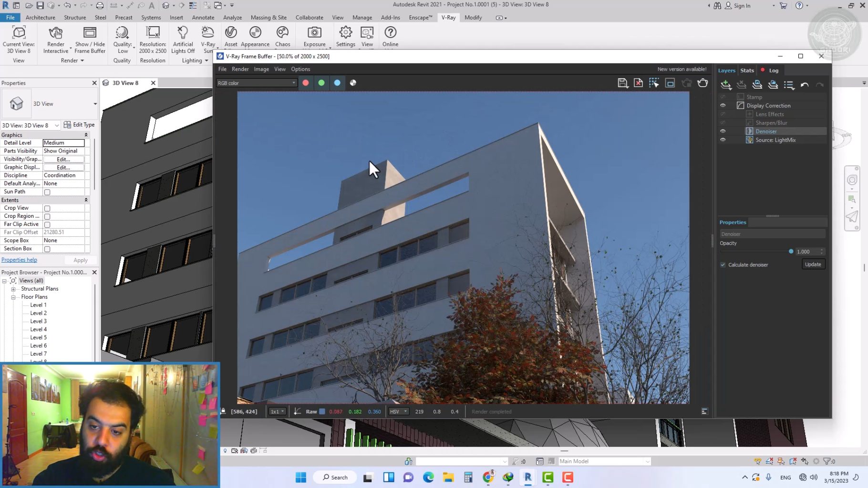Toggle green channel swatch
The width and height of the screenshot is (868, 488).
(x=321, y=83)
